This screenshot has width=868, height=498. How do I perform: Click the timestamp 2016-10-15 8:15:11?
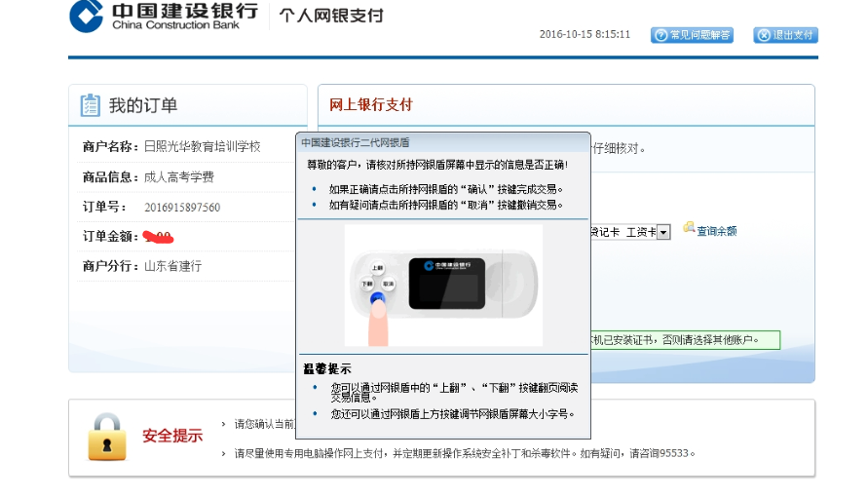[x=585, y=34]
